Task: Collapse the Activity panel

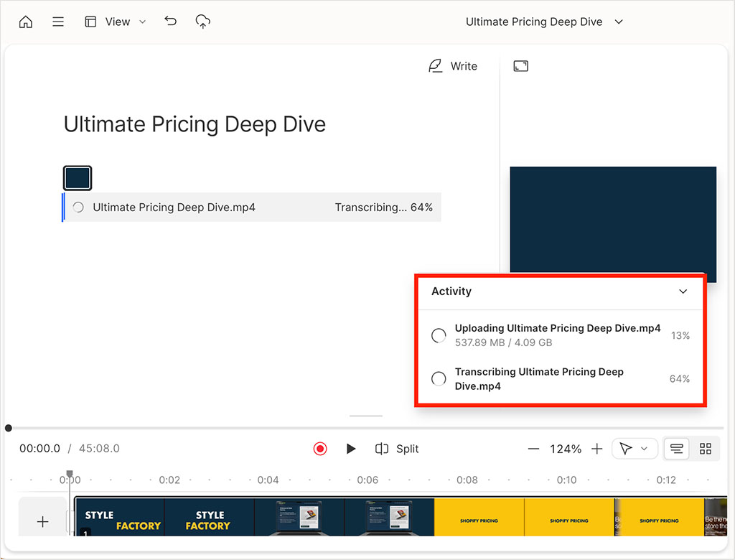Action: (683, 291)
